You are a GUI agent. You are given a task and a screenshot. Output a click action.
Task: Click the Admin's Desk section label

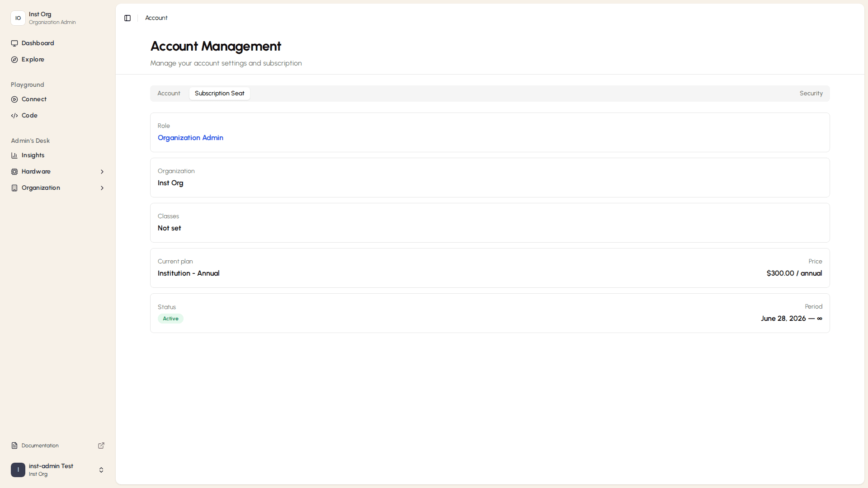30,141
